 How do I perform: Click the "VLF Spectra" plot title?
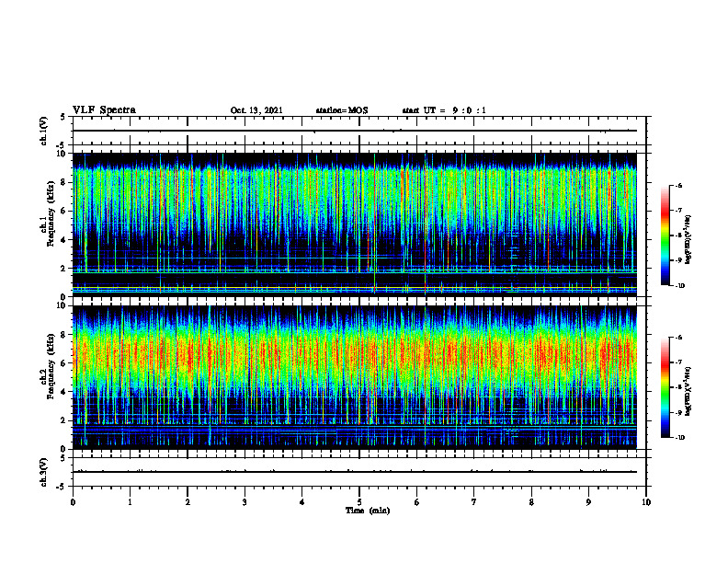[x=104, y=110]
